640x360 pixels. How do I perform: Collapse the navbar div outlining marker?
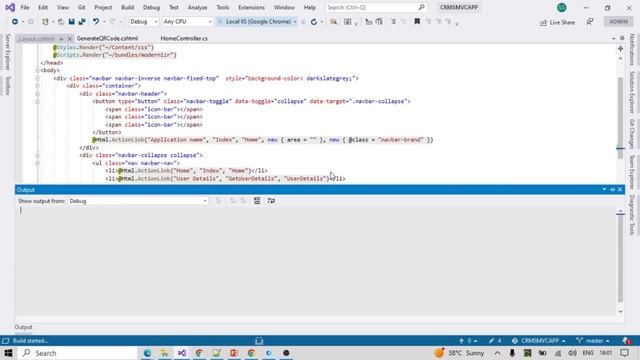[37, 78]
